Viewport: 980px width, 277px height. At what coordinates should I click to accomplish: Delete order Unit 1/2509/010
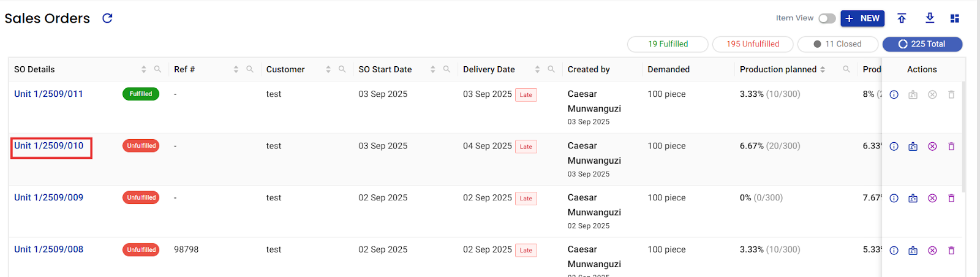tap(951, 146)
